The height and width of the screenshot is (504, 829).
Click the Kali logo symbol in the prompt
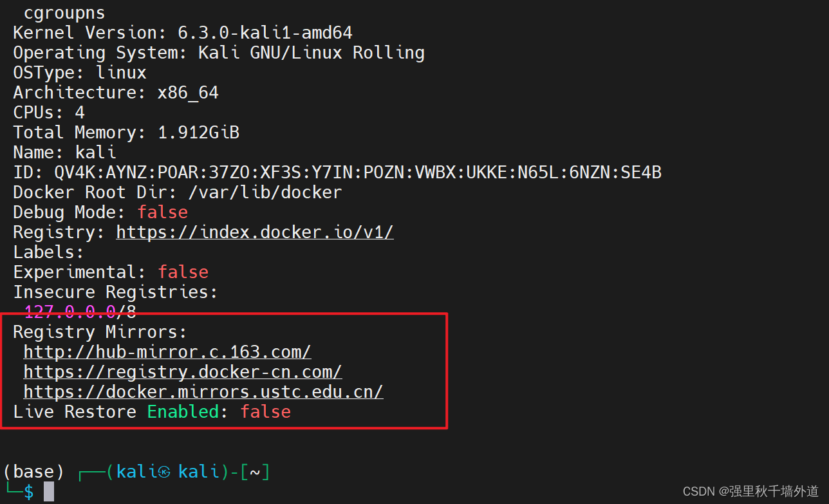tap(164, 472)
